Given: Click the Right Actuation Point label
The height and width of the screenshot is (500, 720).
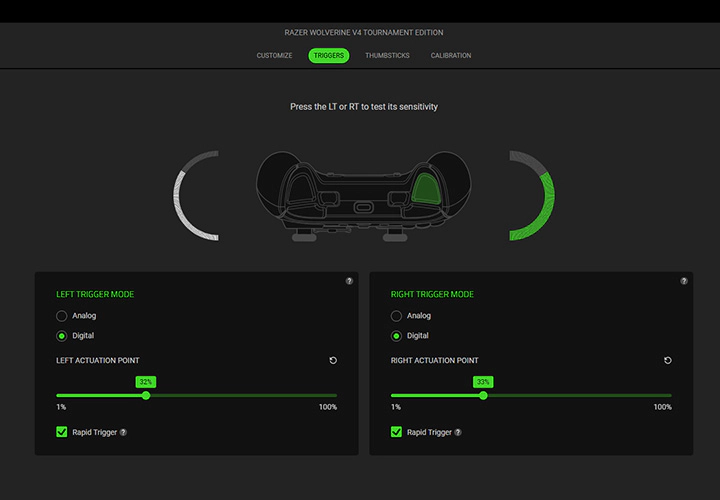Looking at the screenshot, I should tap(434, 360).
